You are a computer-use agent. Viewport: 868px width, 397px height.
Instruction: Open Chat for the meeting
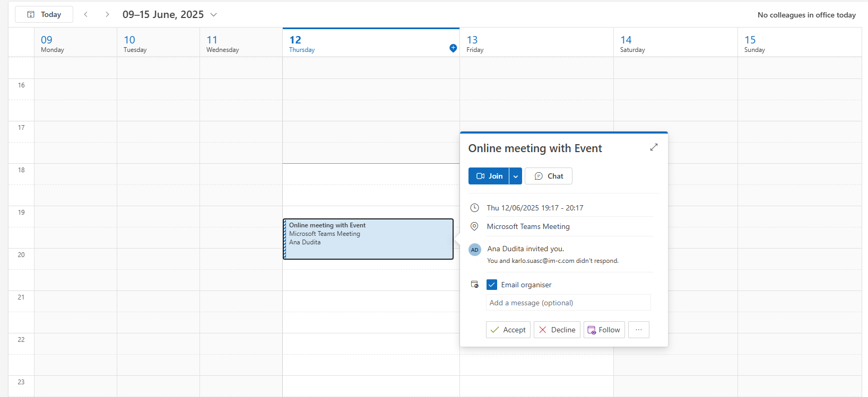(x=548, y=176)
